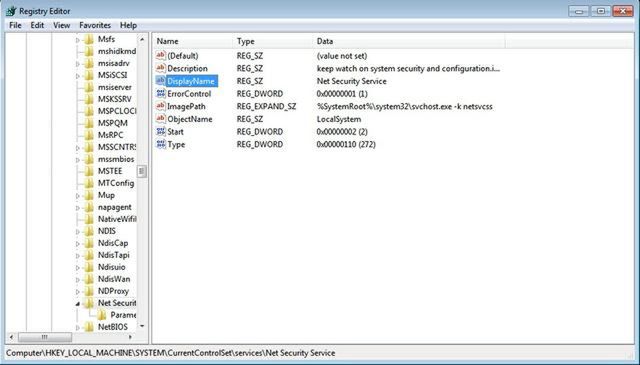Open the Favorites menu
The height and width of the screenshot is (365, 640).
95,25
